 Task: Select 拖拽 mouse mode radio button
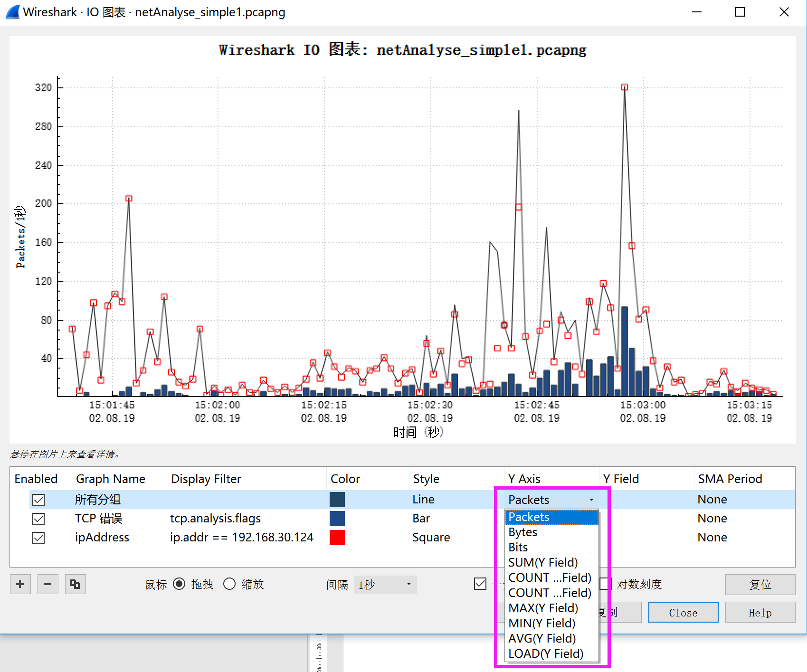(x=179, y=584)
